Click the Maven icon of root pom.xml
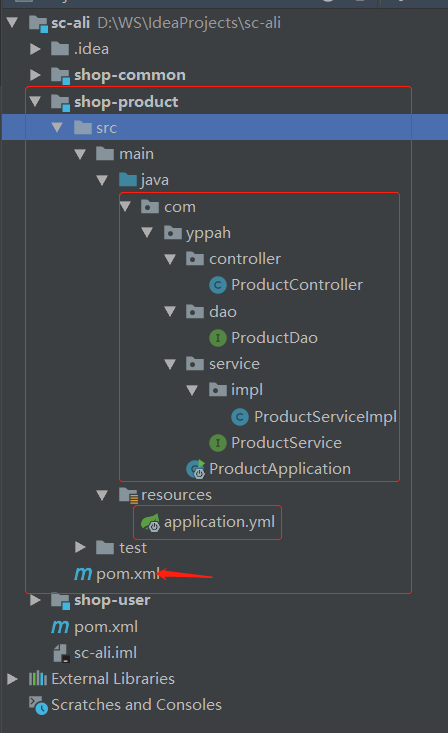 (60, 627)
